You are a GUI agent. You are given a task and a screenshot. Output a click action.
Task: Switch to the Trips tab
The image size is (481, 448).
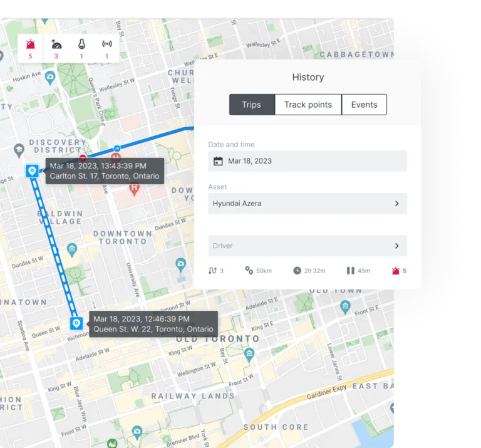coord(252,105)
